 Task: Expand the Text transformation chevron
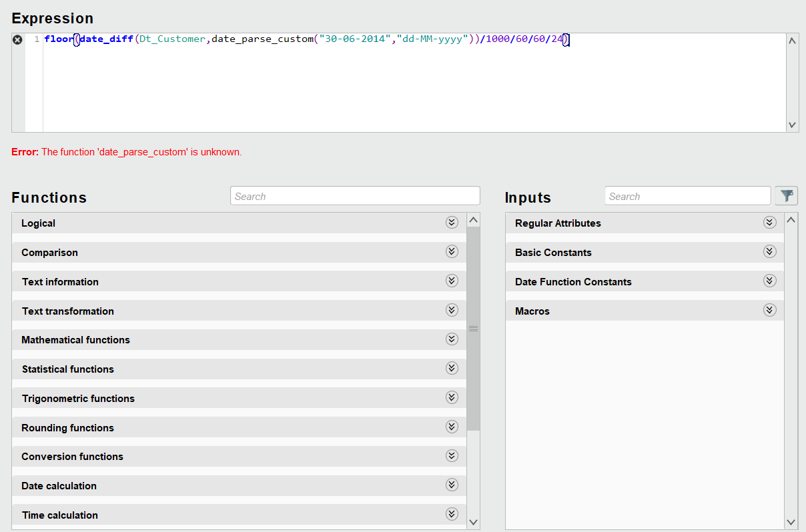(452, 310)
